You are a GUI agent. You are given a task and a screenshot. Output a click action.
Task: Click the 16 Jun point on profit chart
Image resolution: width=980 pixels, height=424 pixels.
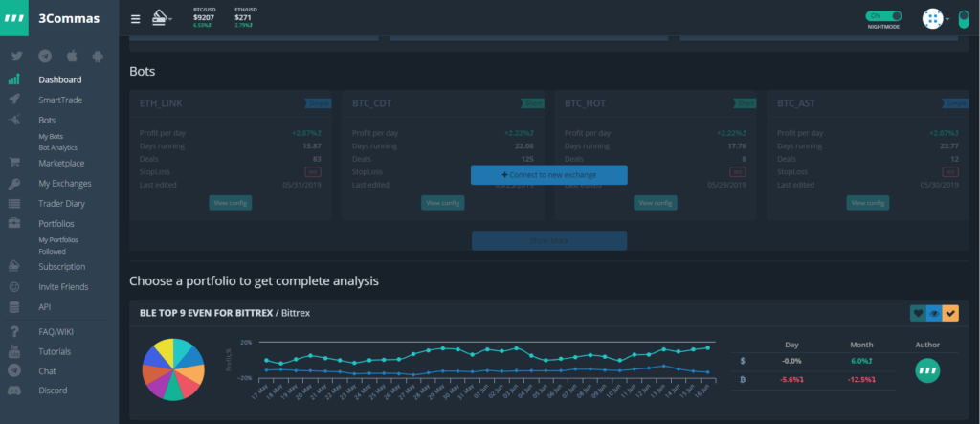click(x=707, y=347)
